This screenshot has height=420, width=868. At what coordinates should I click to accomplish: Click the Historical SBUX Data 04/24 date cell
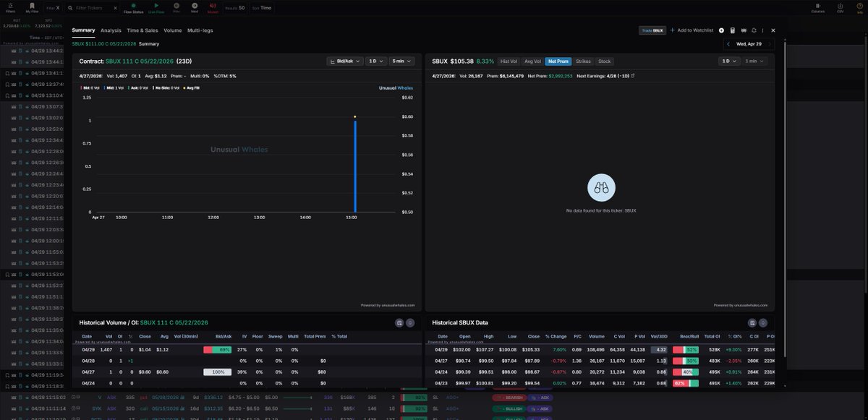click(441, 372)
